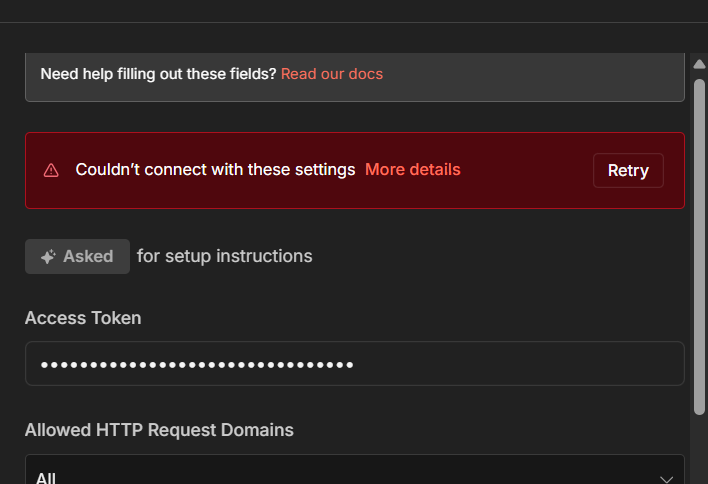Click the sparkle icon on Asked button

coord(48,257)
